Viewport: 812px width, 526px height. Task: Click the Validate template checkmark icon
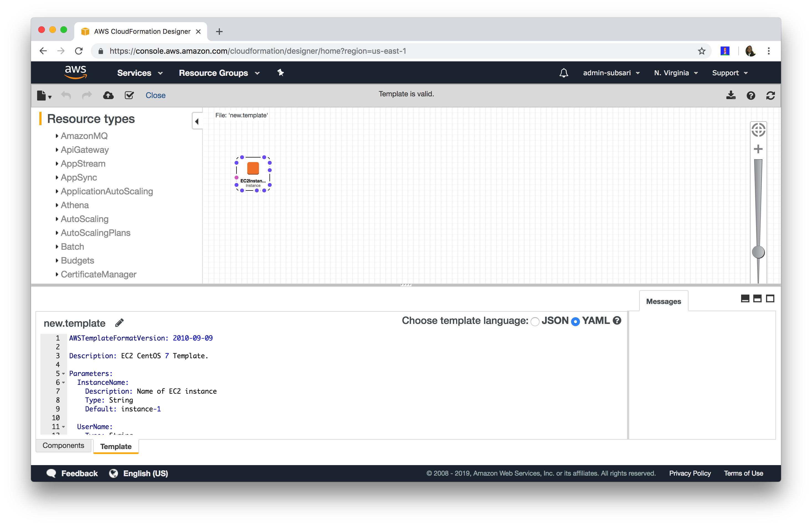click(129, 95)
